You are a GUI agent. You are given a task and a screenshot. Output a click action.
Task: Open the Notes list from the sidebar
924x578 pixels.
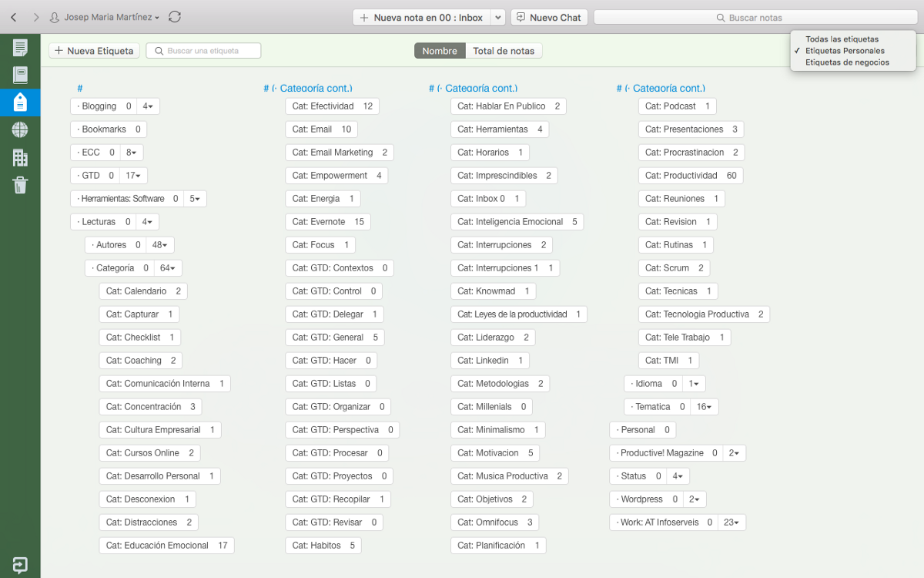20,47
